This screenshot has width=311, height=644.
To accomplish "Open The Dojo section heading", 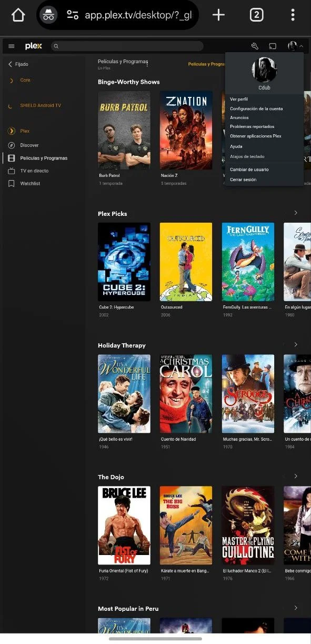I will point(111,477).
